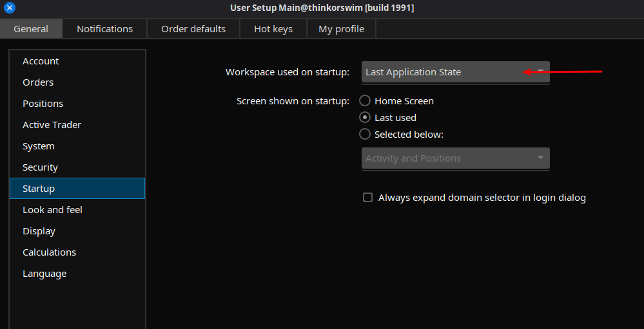
Task: Open the Order defaults tab
Action: click(193, 29)
